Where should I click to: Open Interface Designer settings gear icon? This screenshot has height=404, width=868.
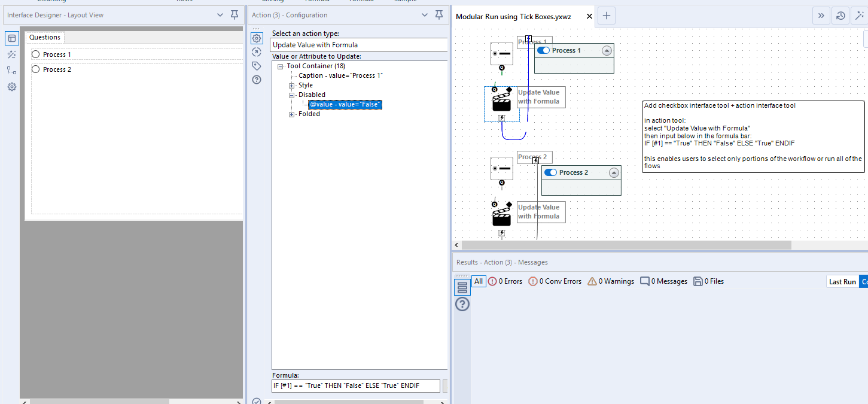[x=11, y=87]
